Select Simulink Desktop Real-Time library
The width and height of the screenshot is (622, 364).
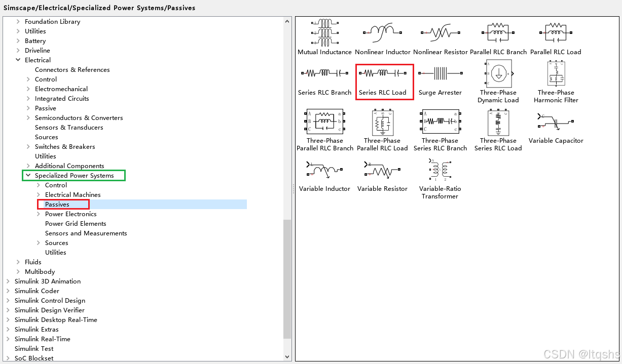click(56, 320)
